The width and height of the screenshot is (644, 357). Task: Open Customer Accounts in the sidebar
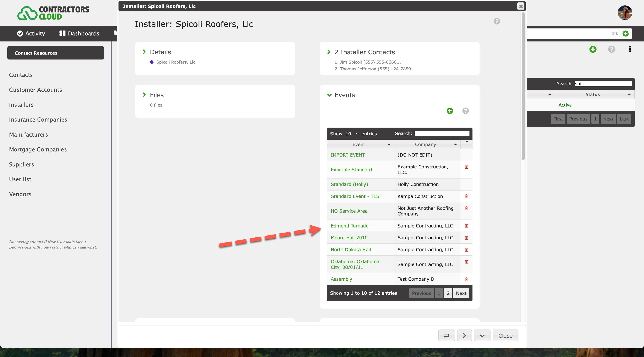(35, 90)
